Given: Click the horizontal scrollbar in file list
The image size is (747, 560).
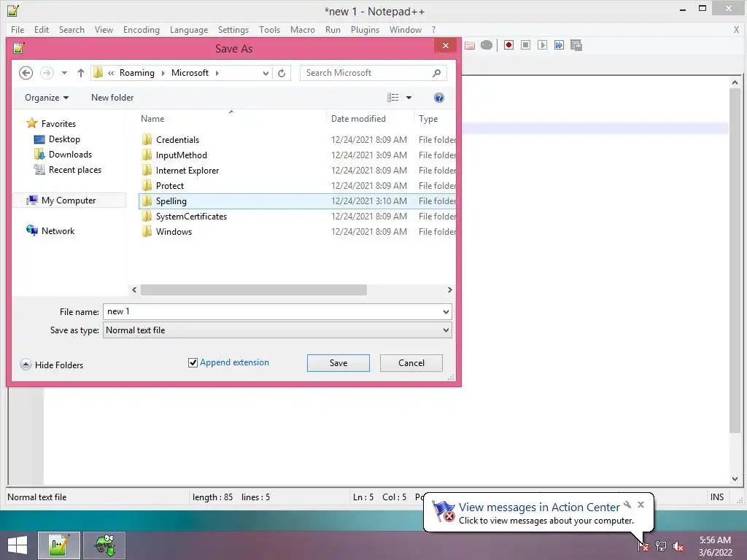Looking at the screenshot, I should [x=253, y=289].
